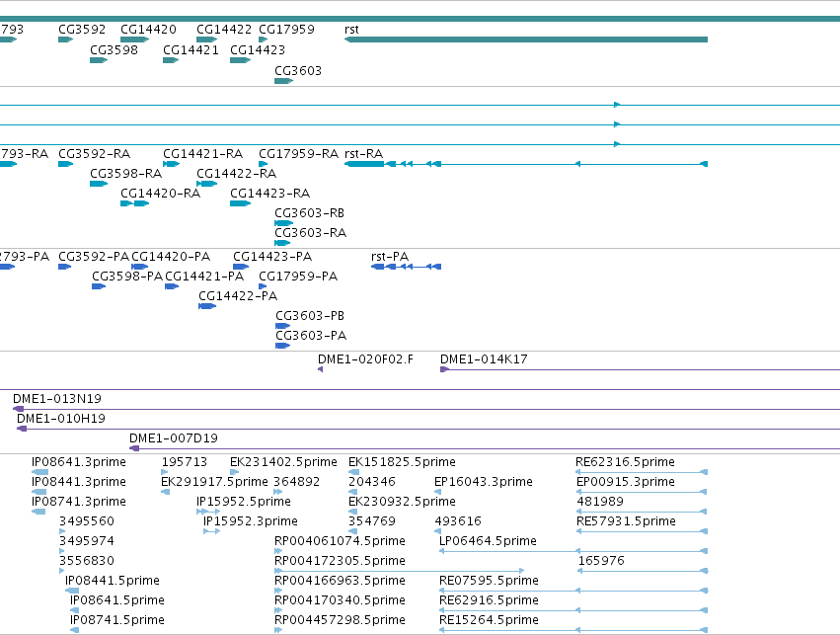The height and width of the screenshot is (635, 840).
Task: Select the 3495974 EST label
Action: pyautogui.click(x=86, y=541)
